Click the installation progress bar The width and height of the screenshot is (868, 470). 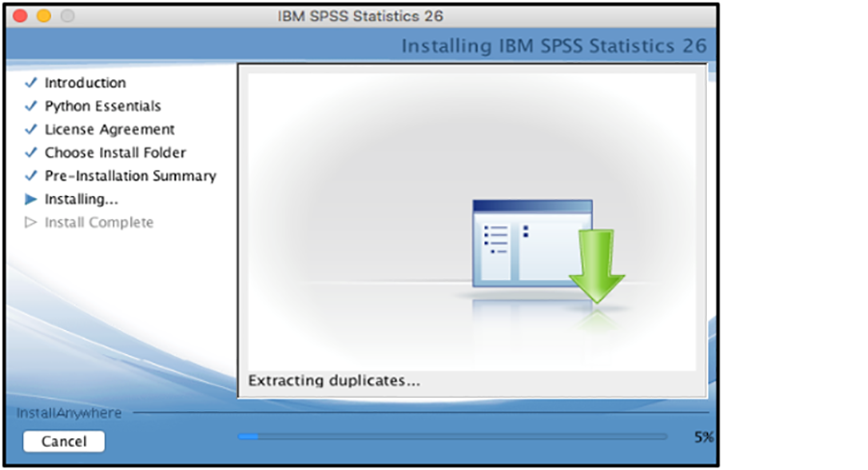pos(452,437)
